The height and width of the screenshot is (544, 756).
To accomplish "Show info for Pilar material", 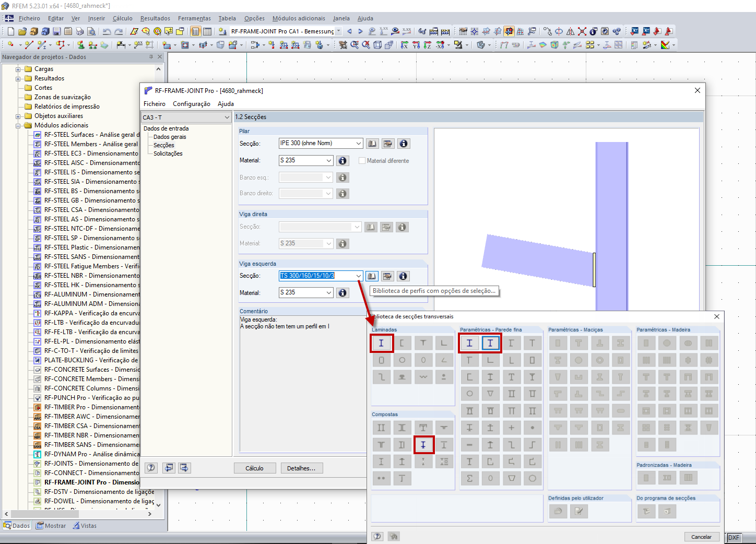I will pyautogui.click(x=342, y=161).
